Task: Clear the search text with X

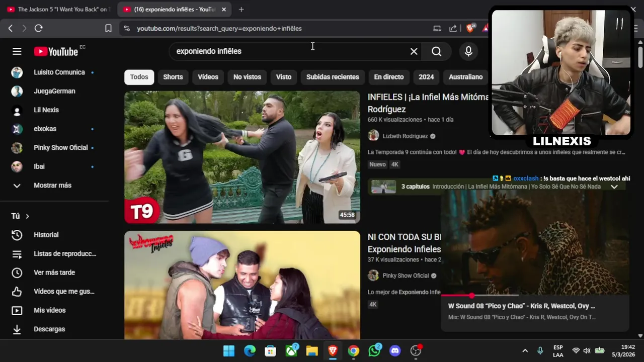Action: (414, 51)
